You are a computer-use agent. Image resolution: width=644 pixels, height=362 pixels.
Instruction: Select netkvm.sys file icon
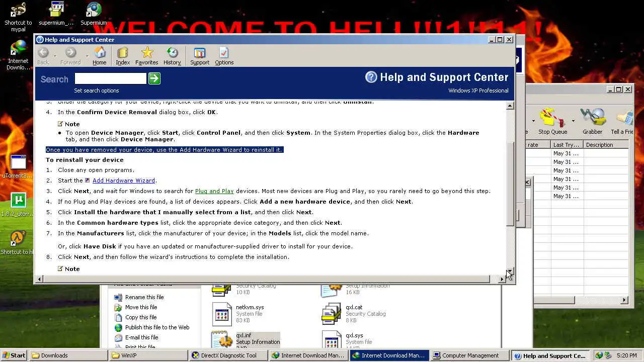pyautogui.click(x=222, y=314)
